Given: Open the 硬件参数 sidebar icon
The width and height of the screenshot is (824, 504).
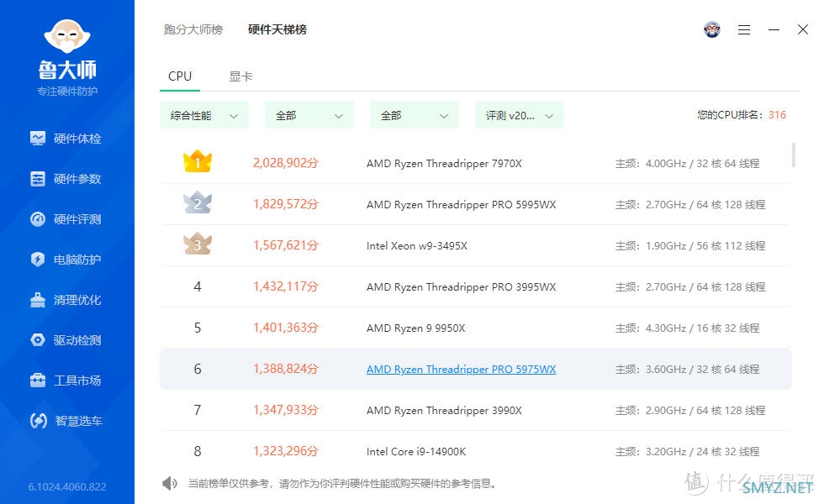Looking at the screenshot, I should click(x=38, y=179).
